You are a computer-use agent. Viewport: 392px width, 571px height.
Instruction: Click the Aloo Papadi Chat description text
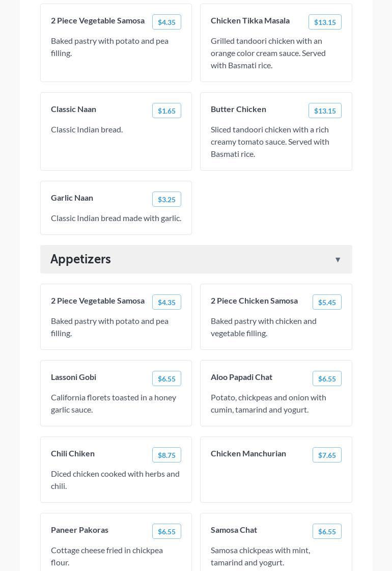point(268,403)
